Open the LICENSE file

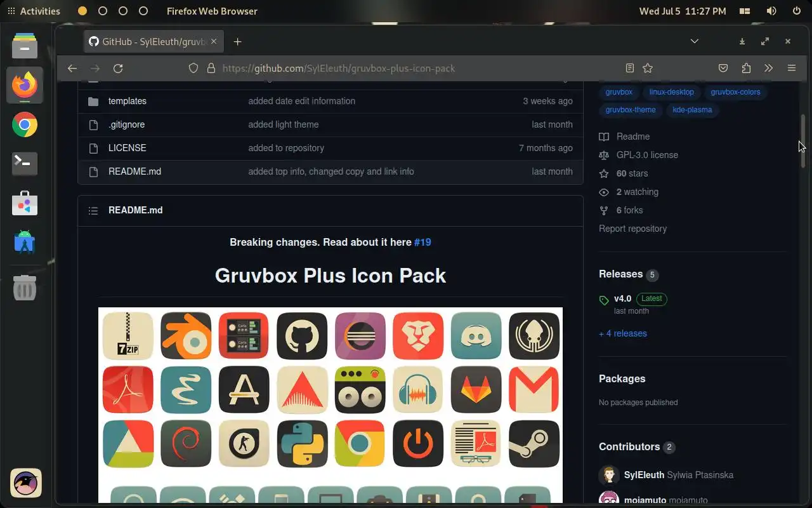click(128, 148)
